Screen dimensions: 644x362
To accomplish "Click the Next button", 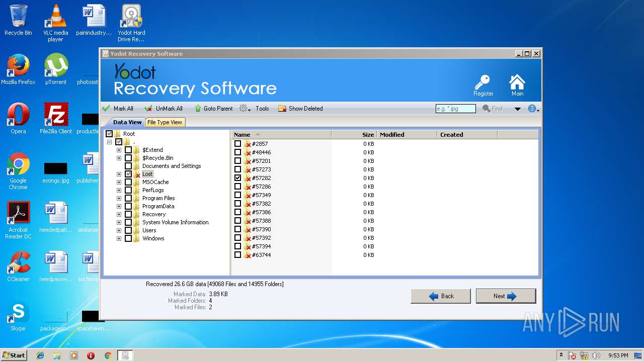I will [506, 296].
